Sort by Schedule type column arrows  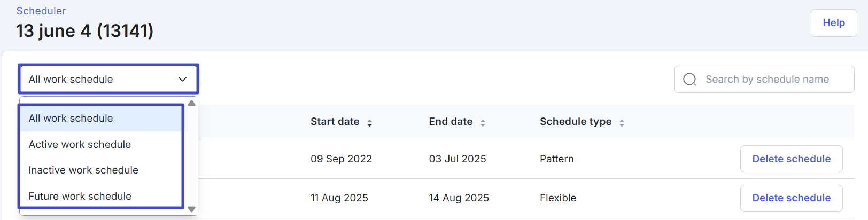(622, 123)
